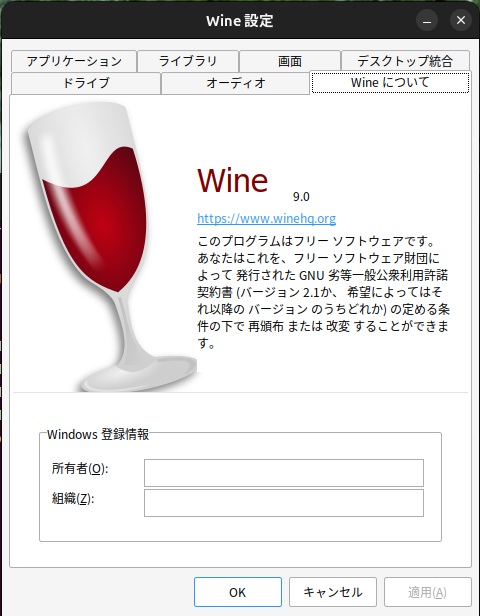480x616 pixels.
Task: Click the 適用 button
Action: point(427,592)
